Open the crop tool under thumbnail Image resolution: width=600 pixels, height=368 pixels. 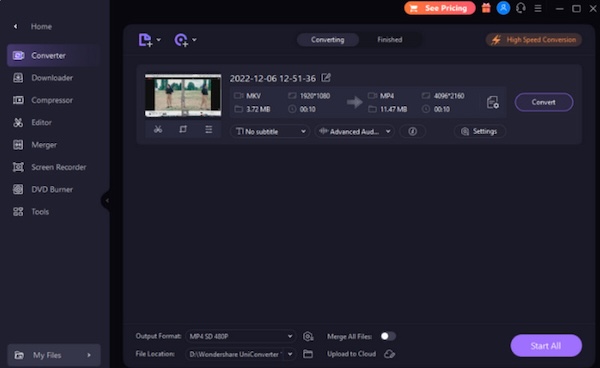183,129
